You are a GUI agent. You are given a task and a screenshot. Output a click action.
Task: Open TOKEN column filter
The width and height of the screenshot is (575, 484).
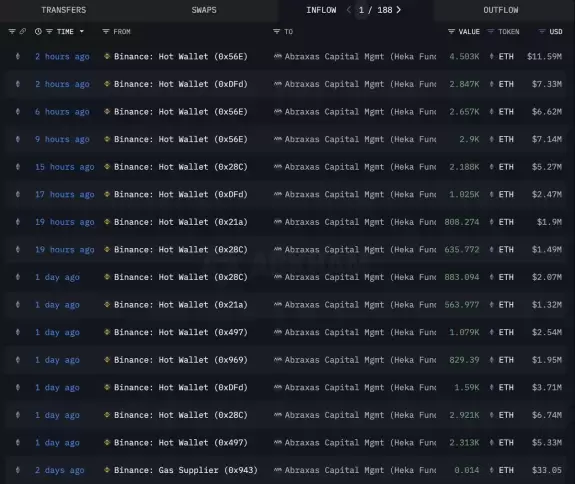point(491,32)
